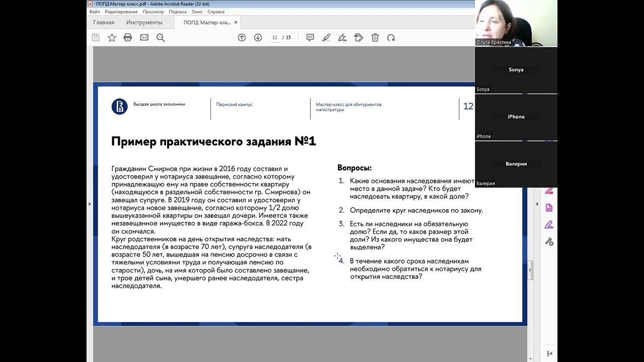Print the PDF using the printer icon
644x362 pixels.
(128, 38)
